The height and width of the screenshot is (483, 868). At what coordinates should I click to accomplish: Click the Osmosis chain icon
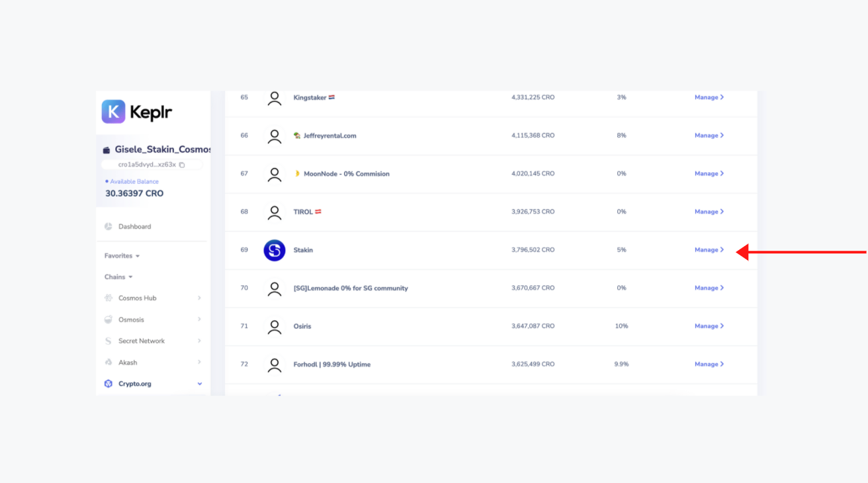(108, 320)
